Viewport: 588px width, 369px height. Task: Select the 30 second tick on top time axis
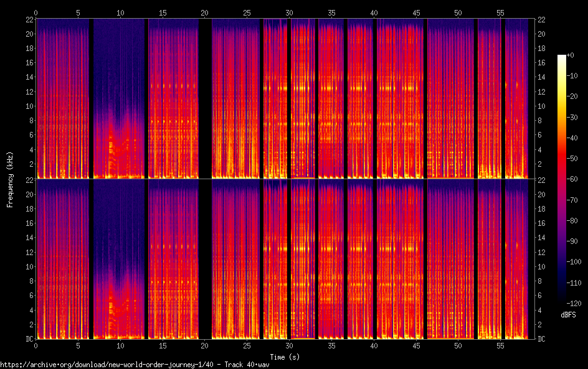[x=289, y=12]
